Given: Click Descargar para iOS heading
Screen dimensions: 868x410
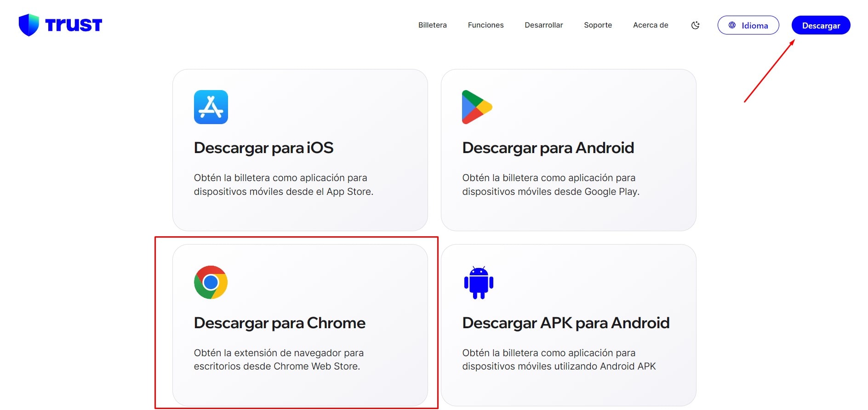Looking at the screenshot, I should pos(263,148).
